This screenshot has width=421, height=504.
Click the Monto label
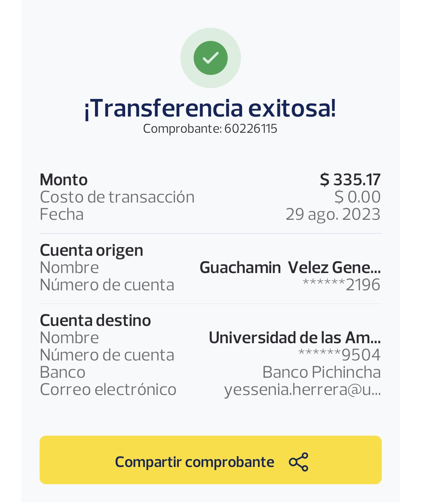[x=64, y=180]
